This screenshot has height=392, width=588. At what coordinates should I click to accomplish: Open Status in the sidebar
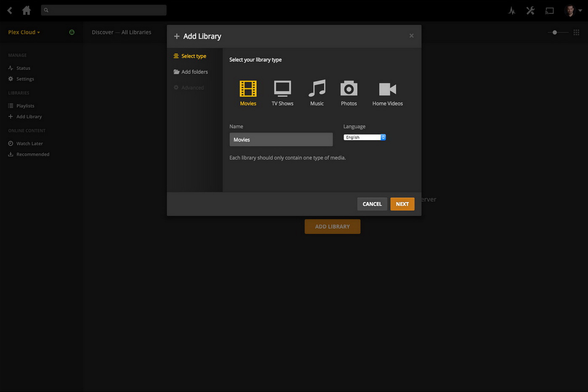(19, 68)
